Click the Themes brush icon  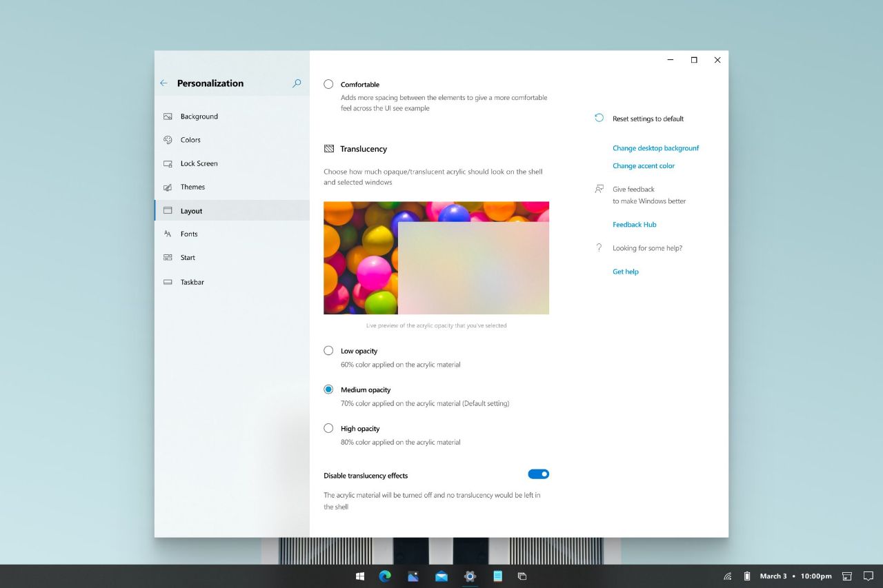tap(168, 187)
